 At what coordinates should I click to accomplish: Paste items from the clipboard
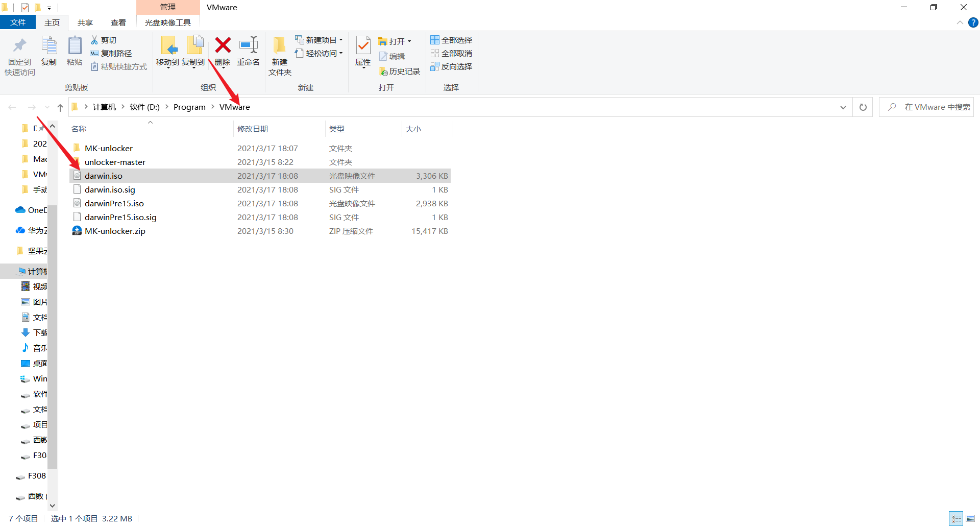click(x=74, y=51)
